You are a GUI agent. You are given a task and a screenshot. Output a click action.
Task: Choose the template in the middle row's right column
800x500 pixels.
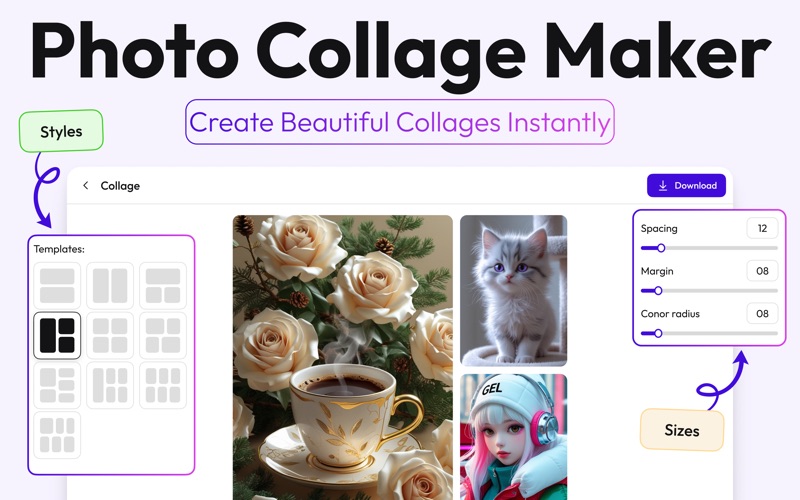pyautogui.click(x=163, y=335)
